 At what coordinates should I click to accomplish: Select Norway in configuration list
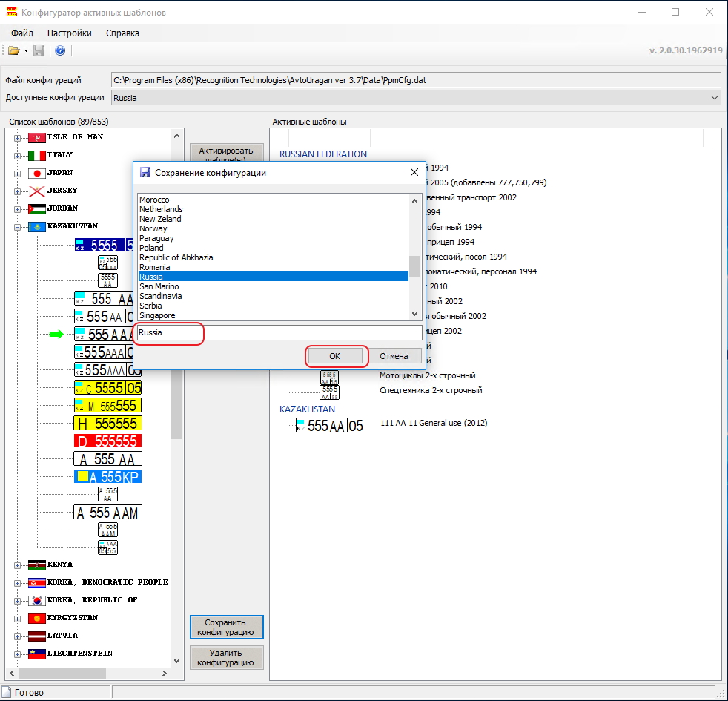(153, 228)
